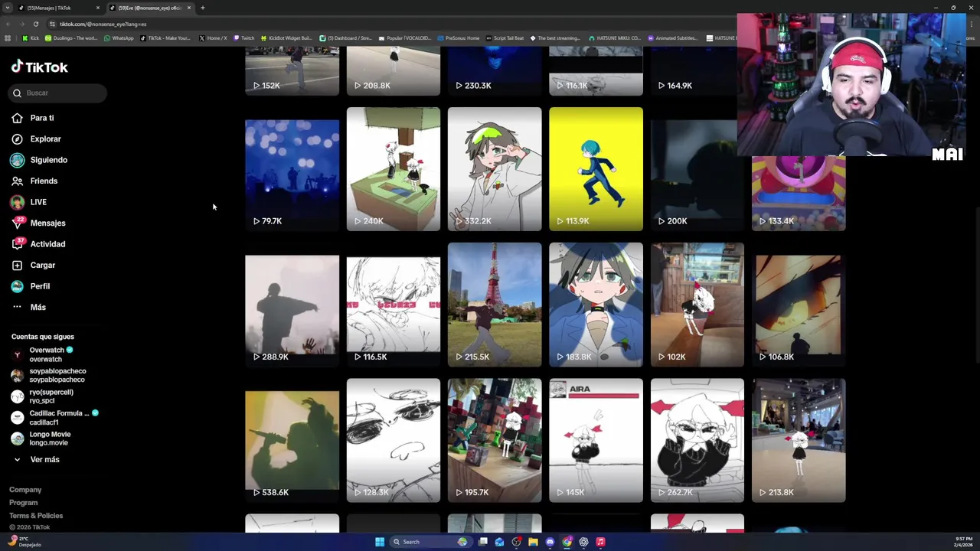Open the weather widget in the taskbar
Image resolution: width=980 pixels, height=551 pixels.
pos(24,541)
